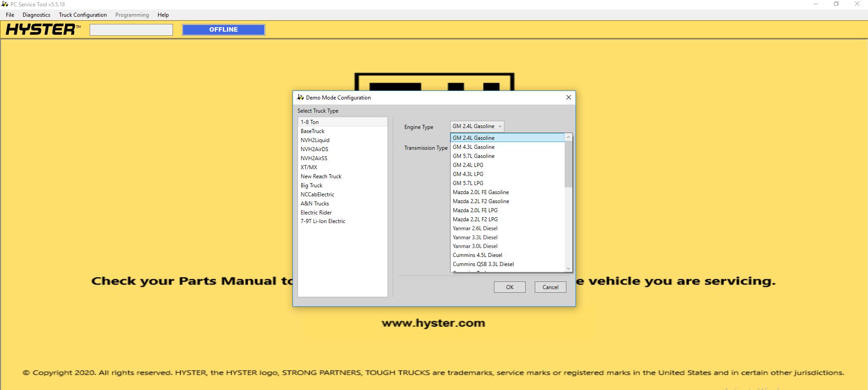Choose Cummins QSB 3.3L Diesel option
Screen dimensions: 868x390
(508, 264)
